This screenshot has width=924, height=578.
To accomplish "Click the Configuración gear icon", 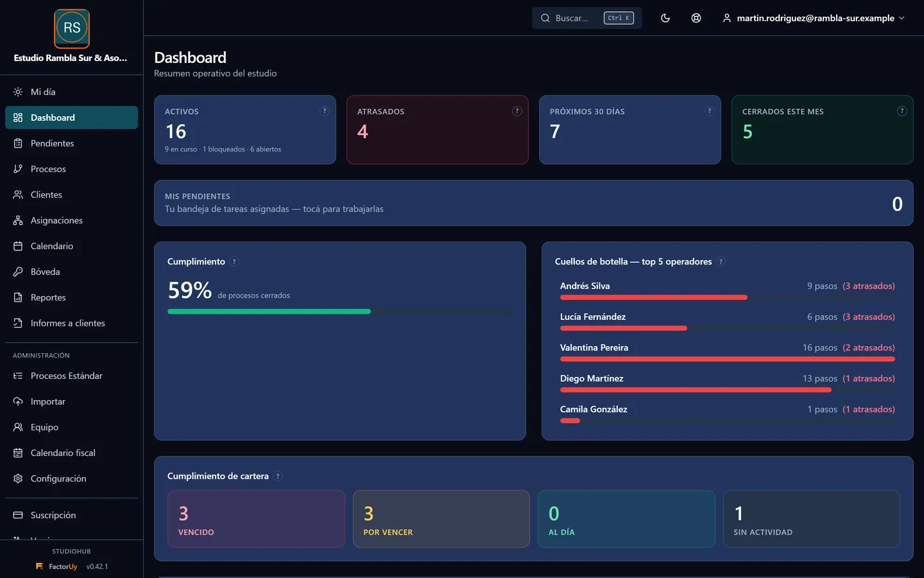I will point(18,478).
